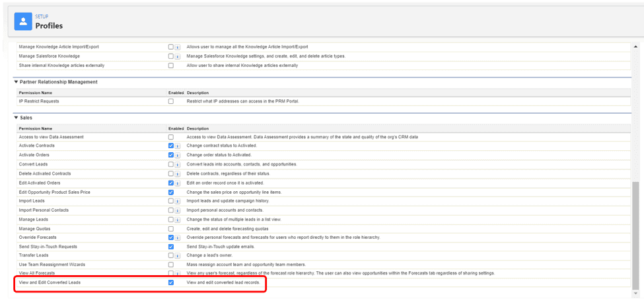The image size is (644, 301).
Task: Open info icon beside Import Leads
Action: point(178,201)
